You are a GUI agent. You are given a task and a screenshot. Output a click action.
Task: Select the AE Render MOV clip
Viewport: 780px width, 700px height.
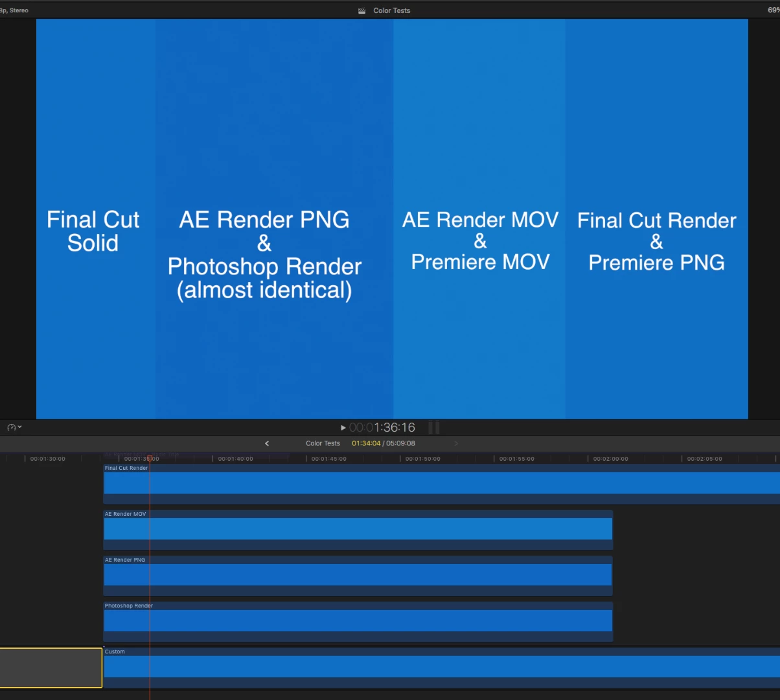(x=358, y=530)
